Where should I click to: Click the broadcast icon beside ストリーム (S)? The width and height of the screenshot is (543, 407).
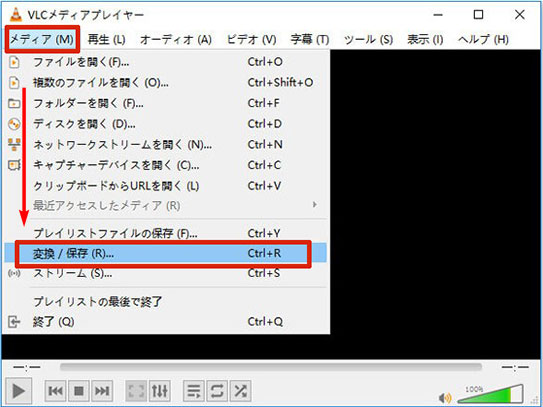14,274
